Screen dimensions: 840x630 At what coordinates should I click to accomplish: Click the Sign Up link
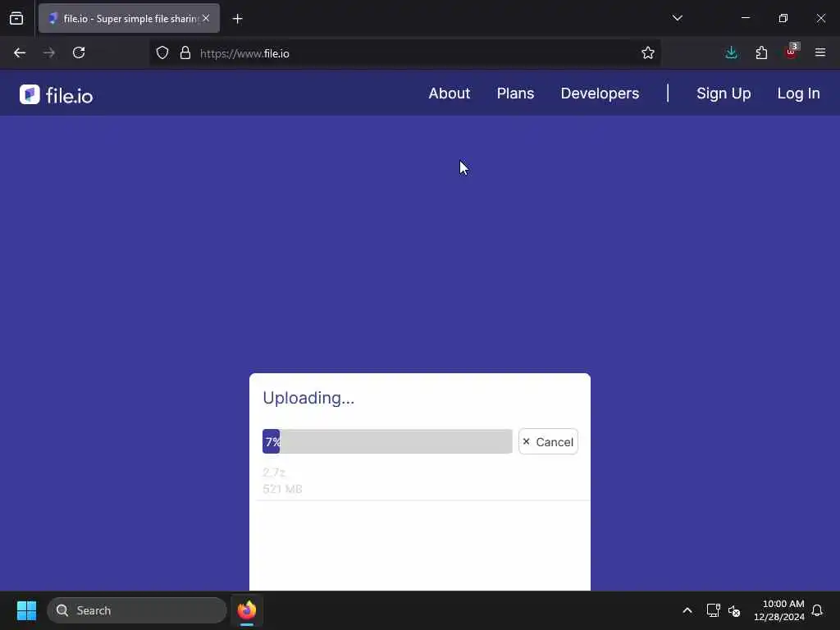pyautogui.click(x=724, y=94)
